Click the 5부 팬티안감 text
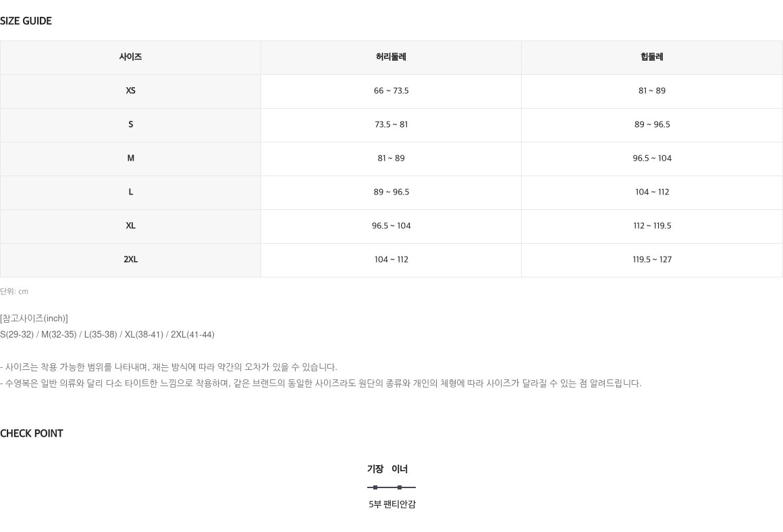The image size is (783, 532). click(391, 504)
